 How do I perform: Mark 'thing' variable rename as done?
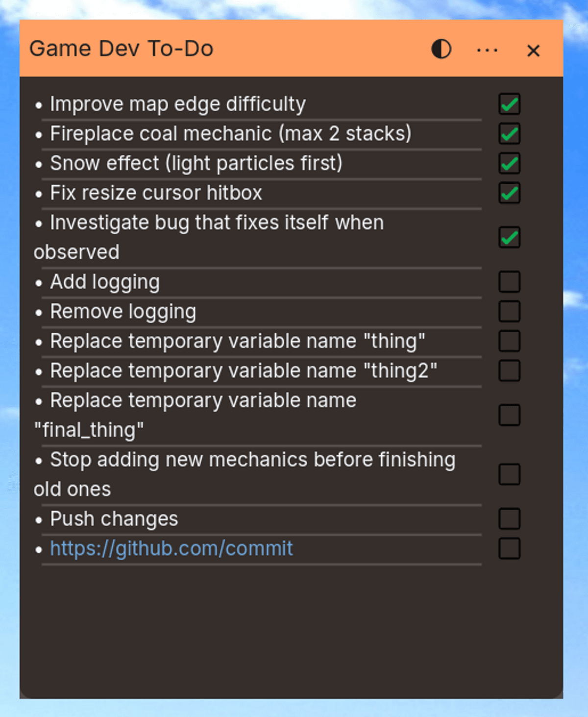(509, 341)
